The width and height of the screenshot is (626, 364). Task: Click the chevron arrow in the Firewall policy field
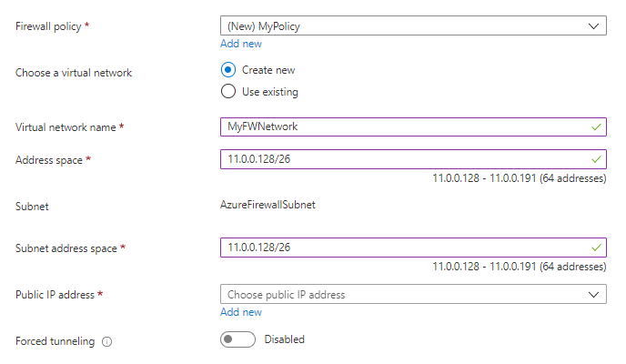(x=595, y=26)
